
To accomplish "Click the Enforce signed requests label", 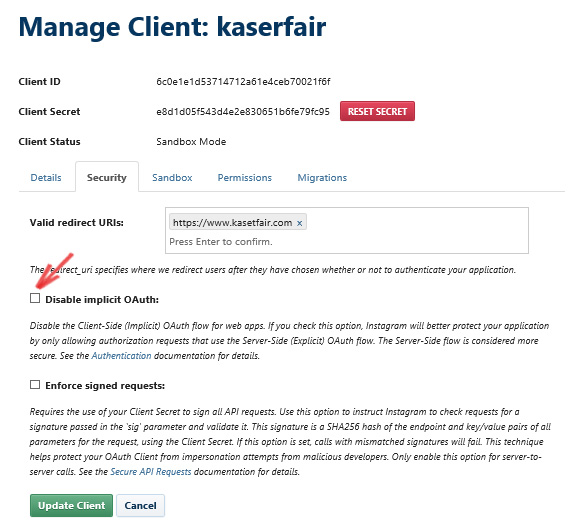I will 105,386.
